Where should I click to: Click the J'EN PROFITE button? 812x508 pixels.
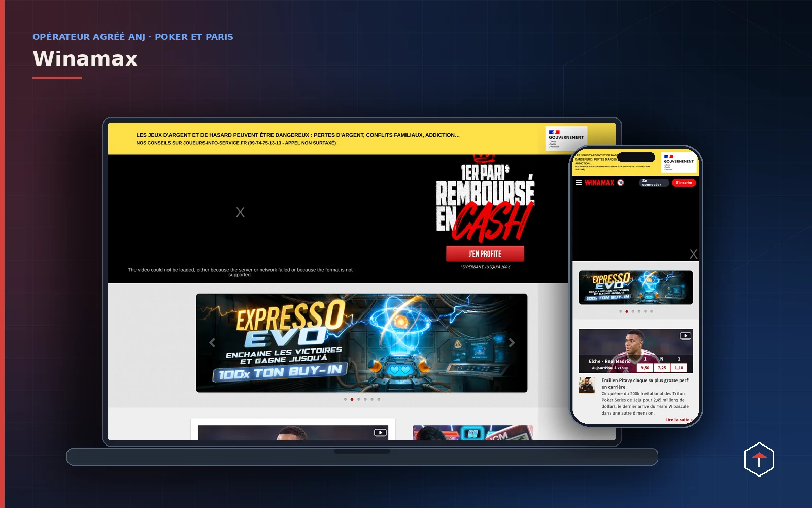pyautogui.click(x=485, y=254)
